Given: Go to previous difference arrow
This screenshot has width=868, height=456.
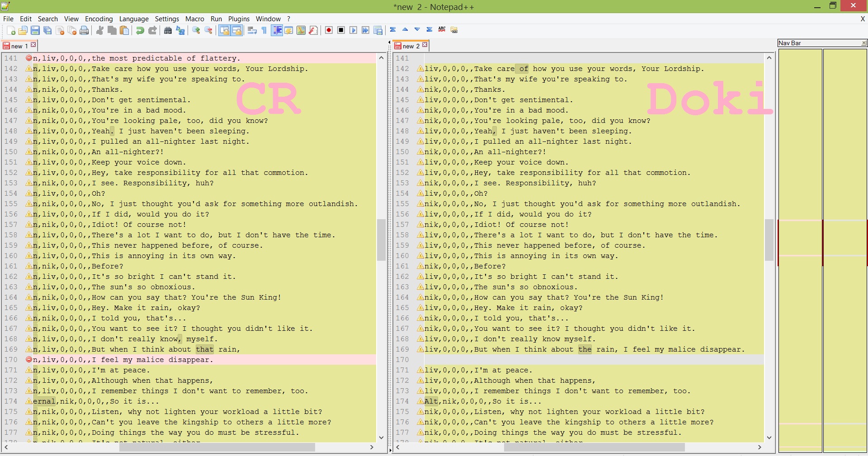Looking at the screenshot, I should click(x=405, y=30).
